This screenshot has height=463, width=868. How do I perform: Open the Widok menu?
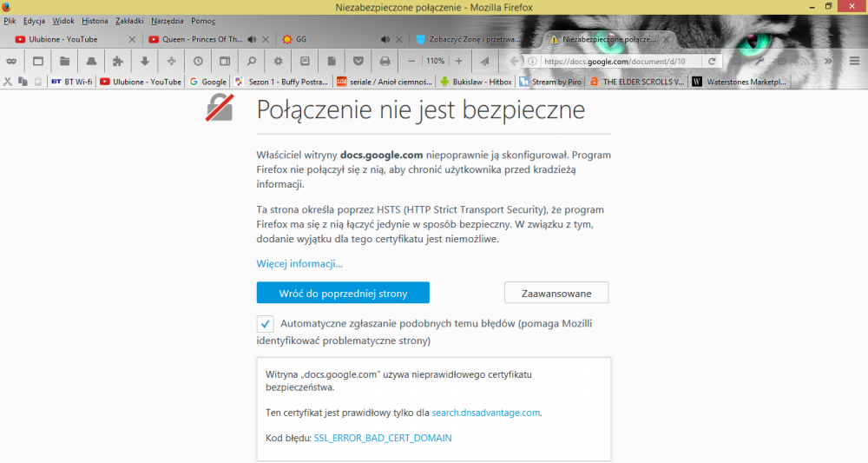tap(63, 21)
